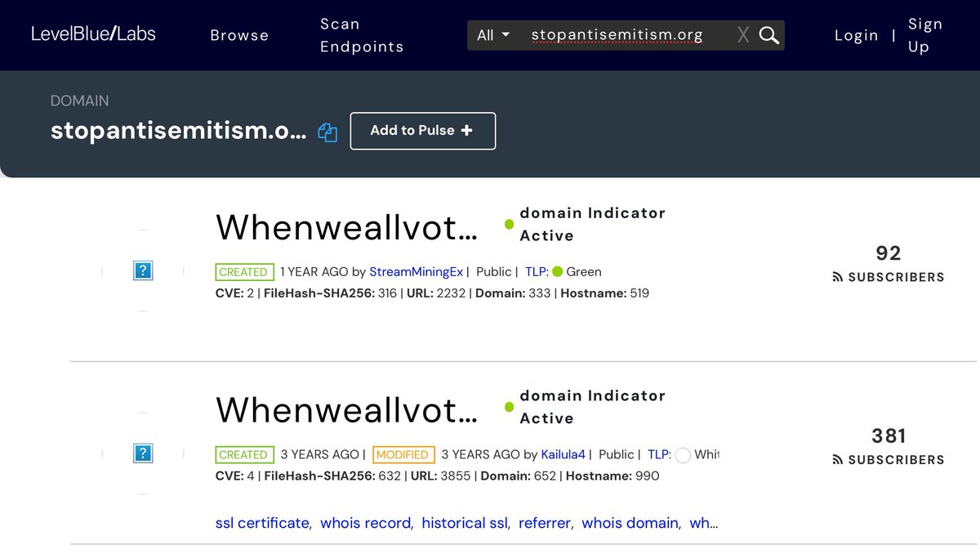Open author Kailula4 profile
This screenshot has height=554, width=980.
[563, 454]
